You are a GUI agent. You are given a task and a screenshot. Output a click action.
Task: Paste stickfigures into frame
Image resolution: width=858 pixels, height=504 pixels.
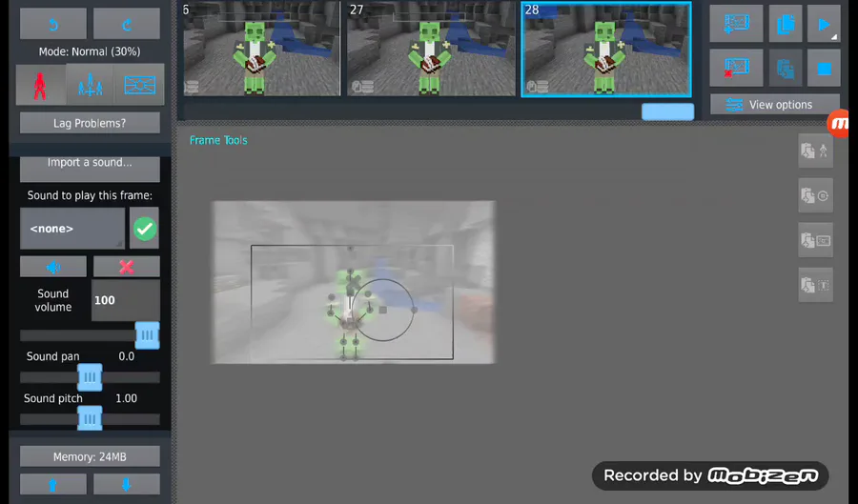pyautogui.click(x=815, y=151)
